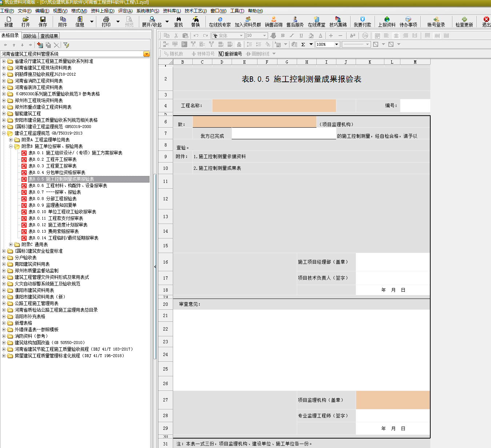
Task: Click the 保存 (Save) icon
Action: (x=43, y=21)
